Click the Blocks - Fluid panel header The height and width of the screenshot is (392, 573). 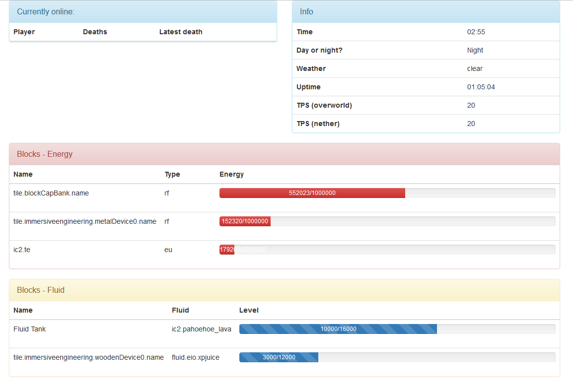pyautogui.click(x=284, y=290)
